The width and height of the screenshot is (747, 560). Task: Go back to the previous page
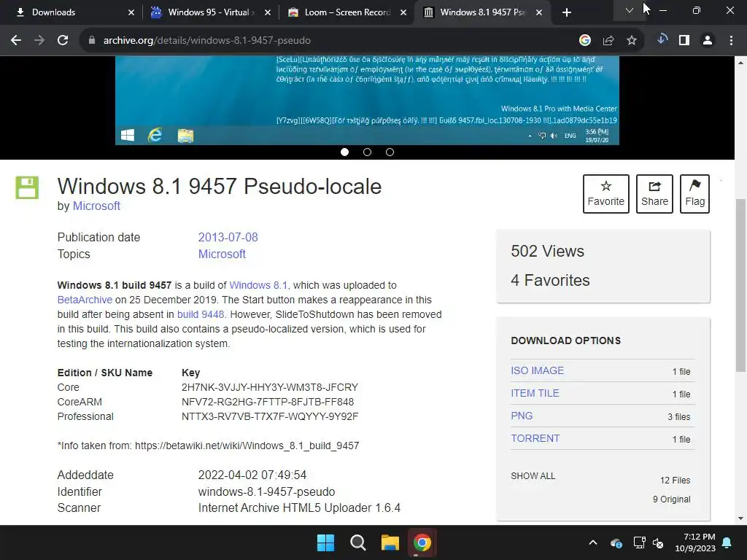[16, 41]
